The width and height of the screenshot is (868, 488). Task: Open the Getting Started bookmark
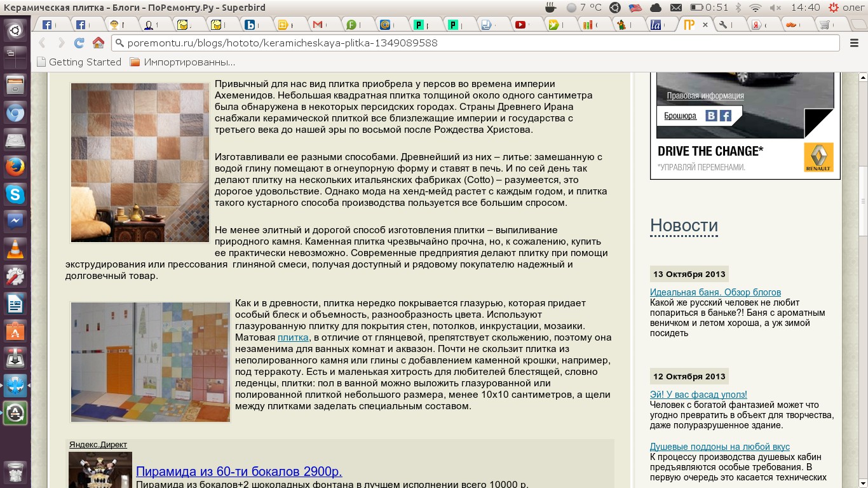tap(79, 62)
